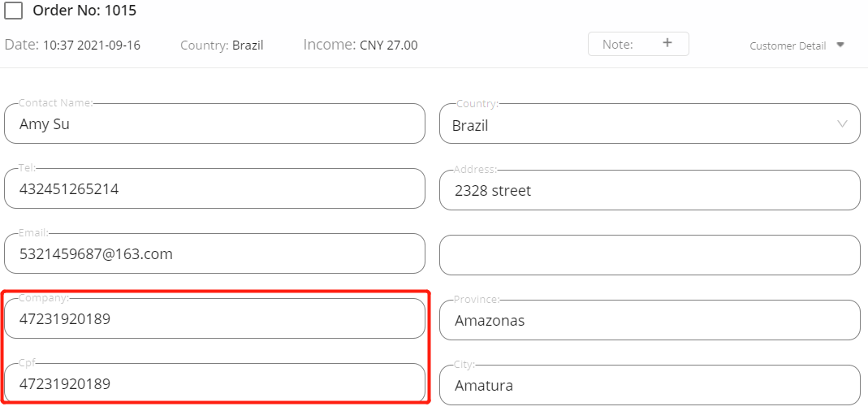868x411 pixels.
Task: Click the Cpf field with 47231920189
Action: (215, 383)
